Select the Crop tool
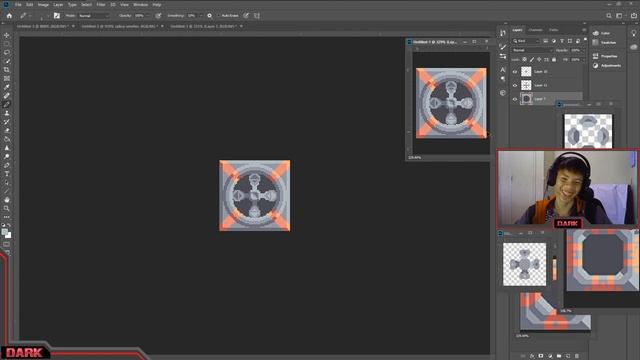Screen dimensions: 640x360 (7, 70)
